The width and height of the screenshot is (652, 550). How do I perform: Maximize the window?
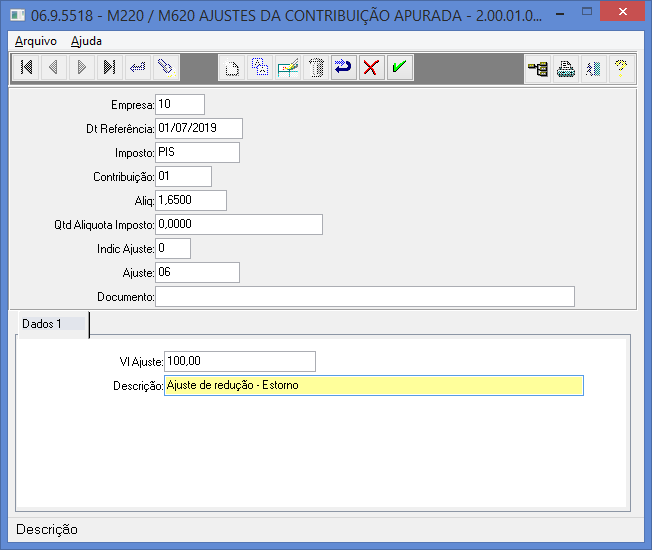587,12
